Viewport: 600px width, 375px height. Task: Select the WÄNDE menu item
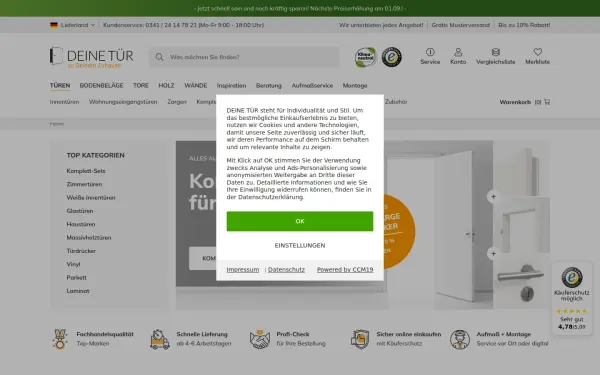(x=196, y=85)
